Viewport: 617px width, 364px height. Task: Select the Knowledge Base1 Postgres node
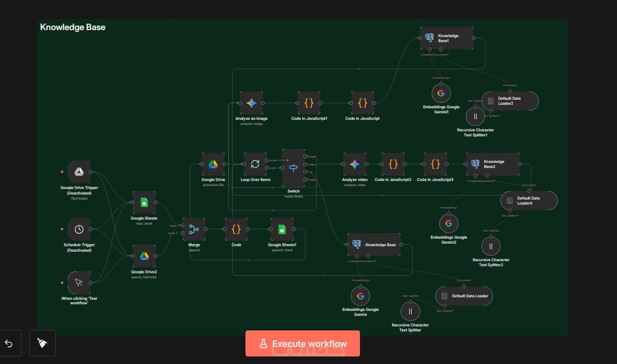click(446, 38)
